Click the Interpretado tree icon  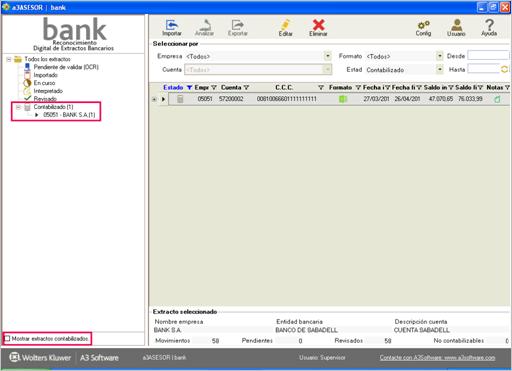(x=27, y=91)
